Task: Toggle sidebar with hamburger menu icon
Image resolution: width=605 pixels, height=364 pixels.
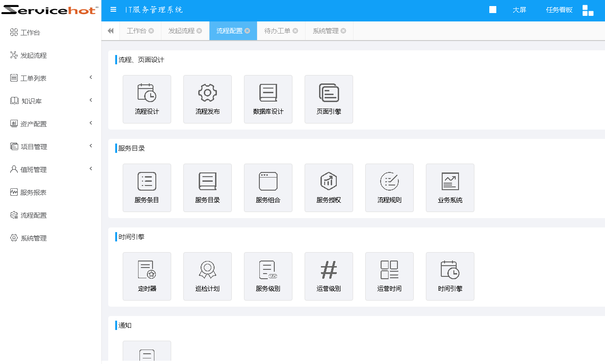Action: tap(113, 10)
